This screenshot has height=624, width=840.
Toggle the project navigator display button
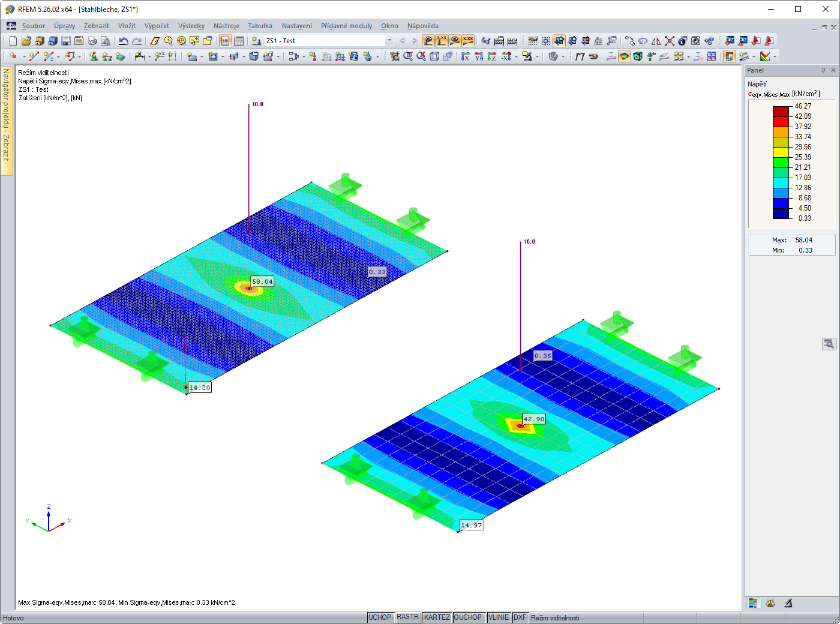pos(226,41)
